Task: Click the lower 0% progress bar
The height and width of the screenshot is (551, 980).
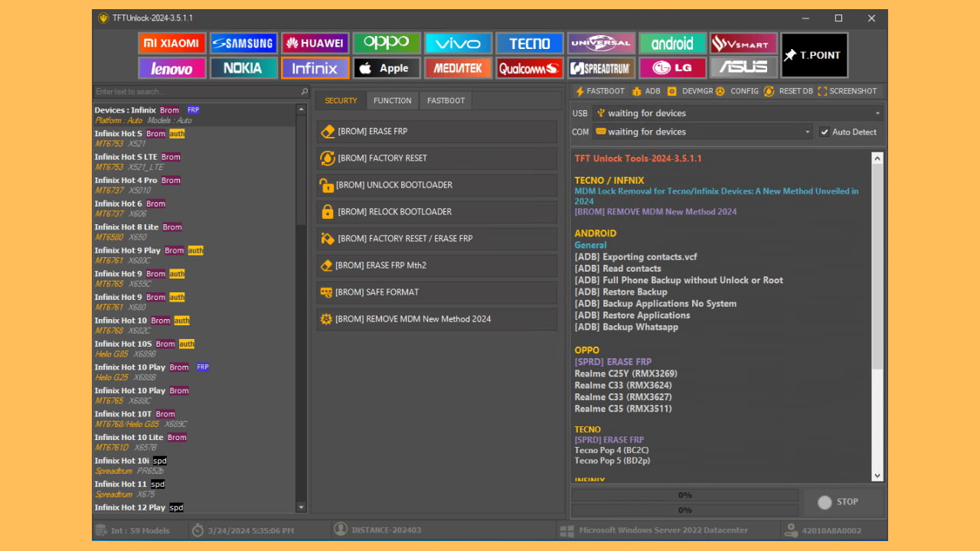Action: (x=685, y=510)
